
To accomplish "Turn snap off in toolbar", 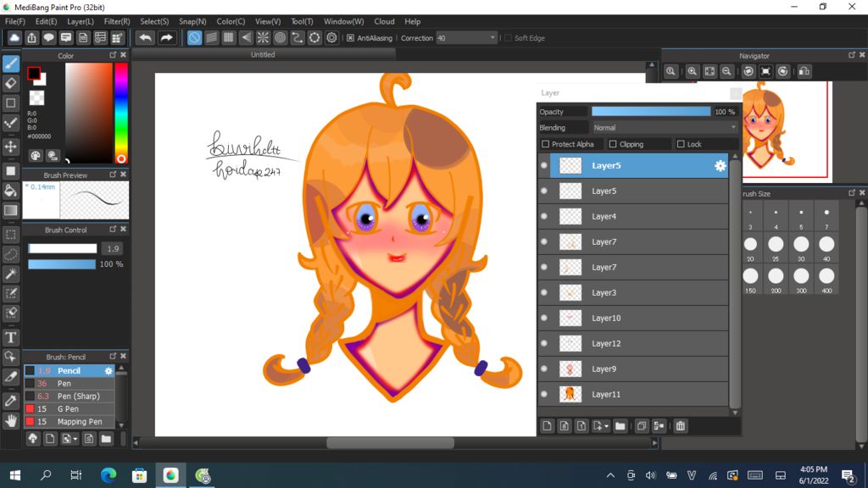I will (x=194, y=37).
